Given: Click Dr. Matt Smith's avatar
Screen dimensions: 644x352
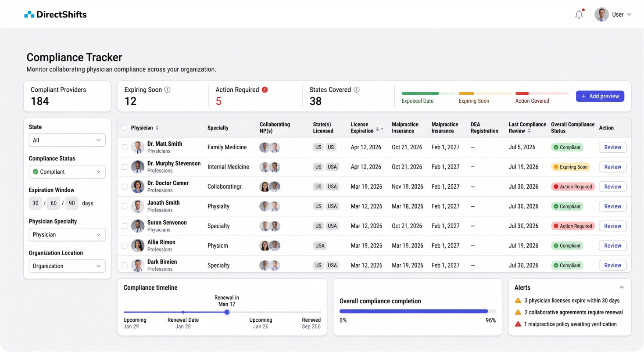Looking at the screenshot, I should coord(138,147).
